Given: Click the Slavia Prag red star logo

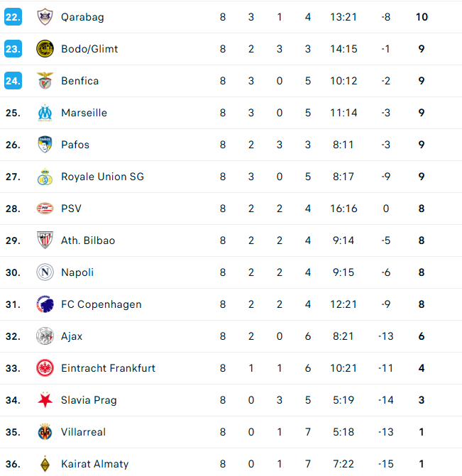Looking at the screenshot, I should coord(45,400).
